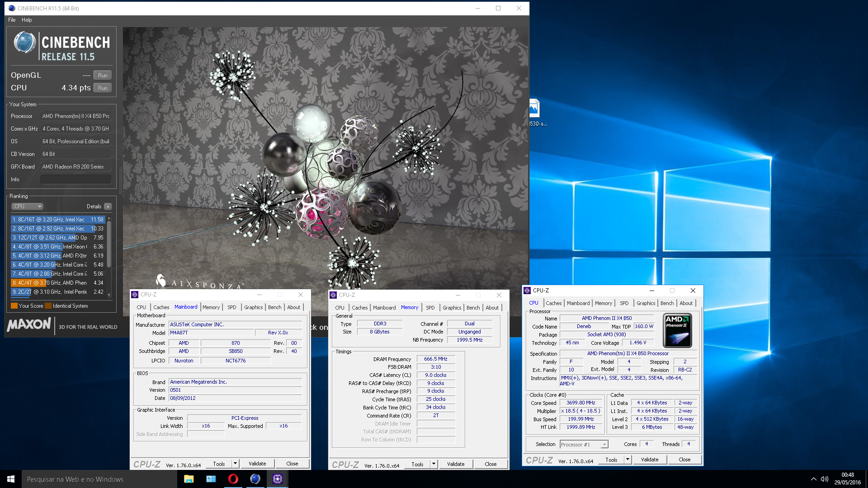Open the Mainboard tab in the rightmost CPU-Z window
Screen dimensions: 868x488
coord(578,303)
